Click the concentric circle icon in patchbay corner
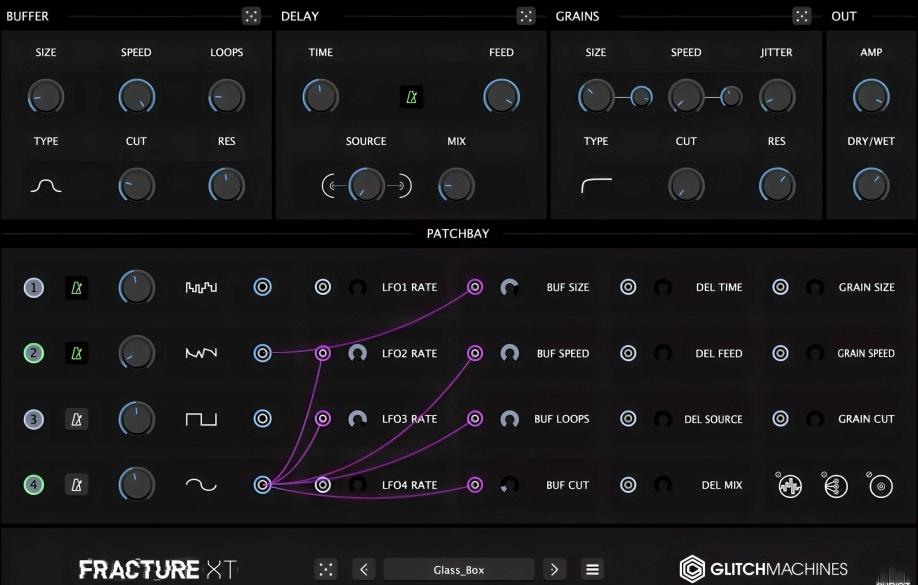The height and width of the screenshot is (585, 918). [x=881, y=486]
